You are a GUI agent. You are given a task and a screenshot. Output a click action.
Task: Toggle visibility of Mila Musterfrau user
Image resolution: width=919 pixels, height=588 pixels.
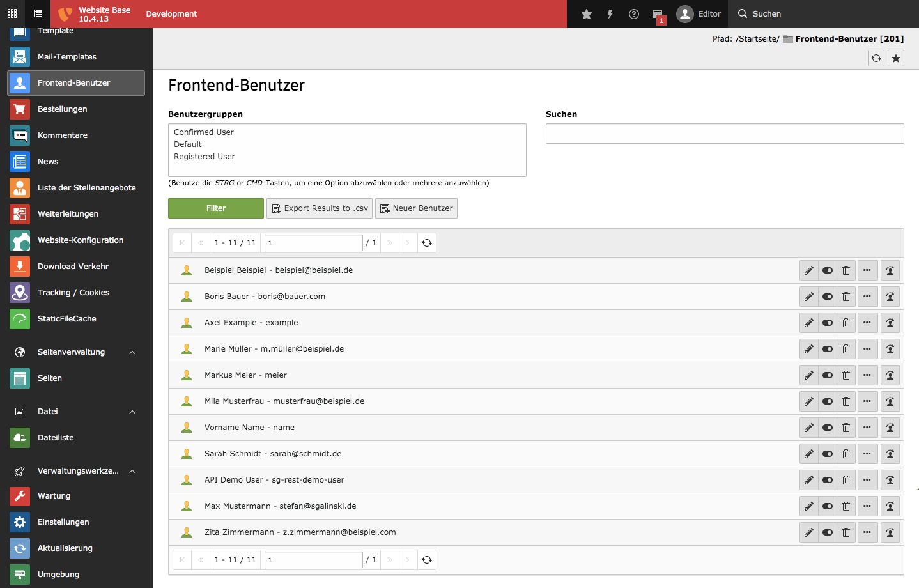pos(827,401)
